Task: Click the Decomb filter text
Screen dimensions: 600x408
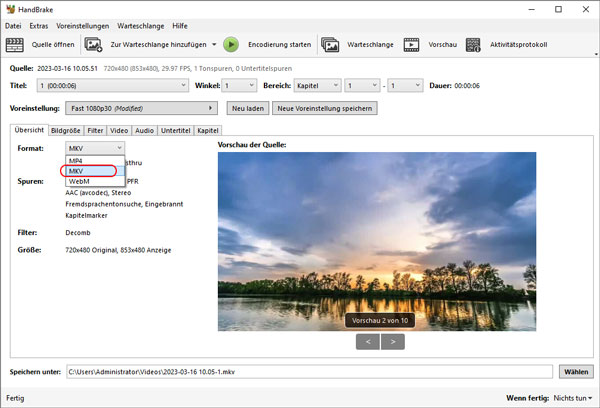Action: click(x=78, y=232)
